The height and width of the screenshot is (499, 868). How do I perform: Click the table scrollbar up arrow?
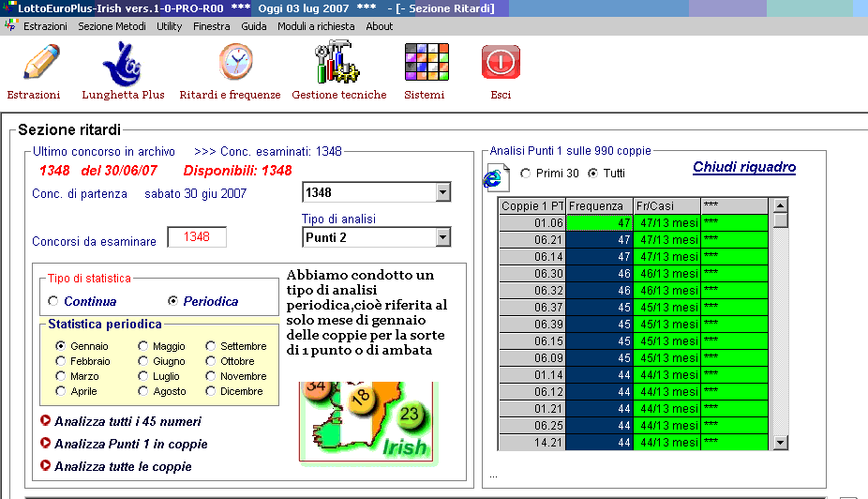[780, 205]
